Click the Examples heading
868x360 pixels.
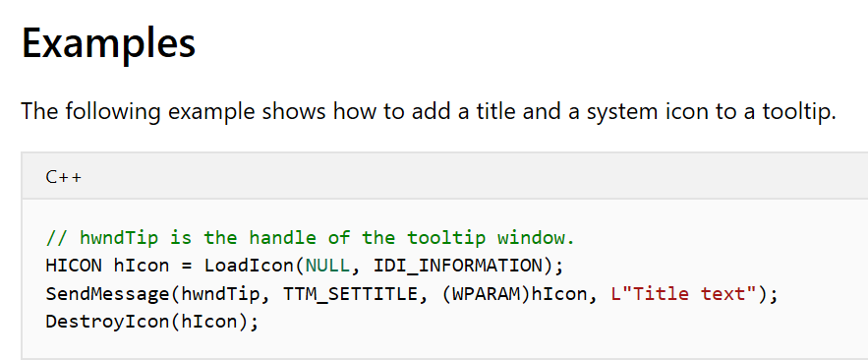tap(108, 44)
